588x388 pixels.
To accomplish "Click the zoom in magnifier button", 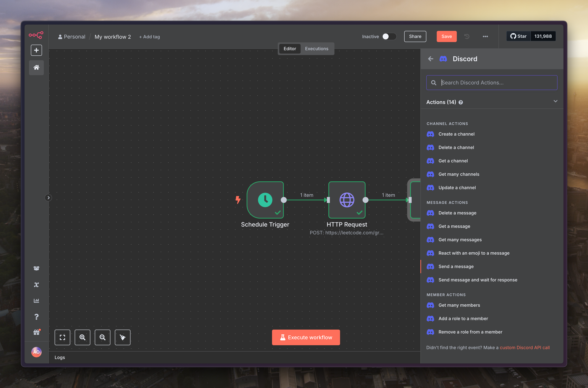I will pos(82,337).
